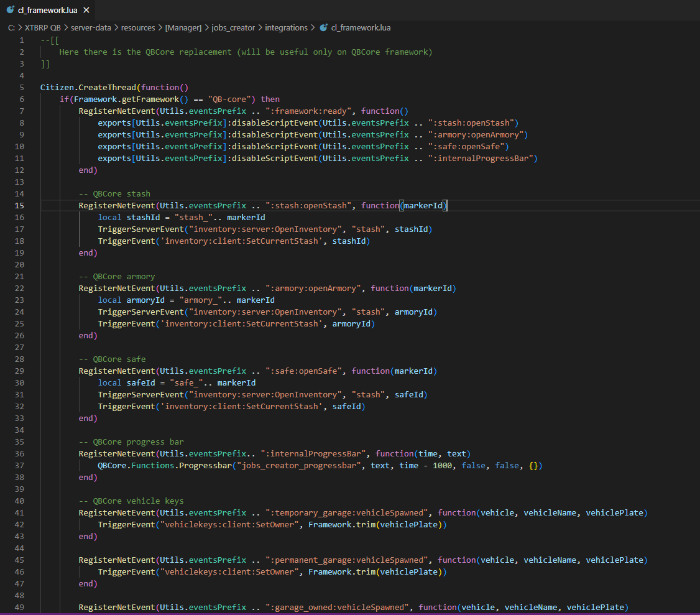Click ":temporary_garage:vehicleSpawned" string
The image size is (700, 615).
(346, 513)
